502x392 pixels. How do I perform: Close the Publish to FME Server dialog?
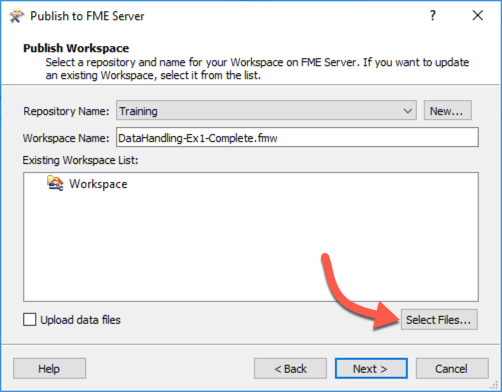click(478, 15)
